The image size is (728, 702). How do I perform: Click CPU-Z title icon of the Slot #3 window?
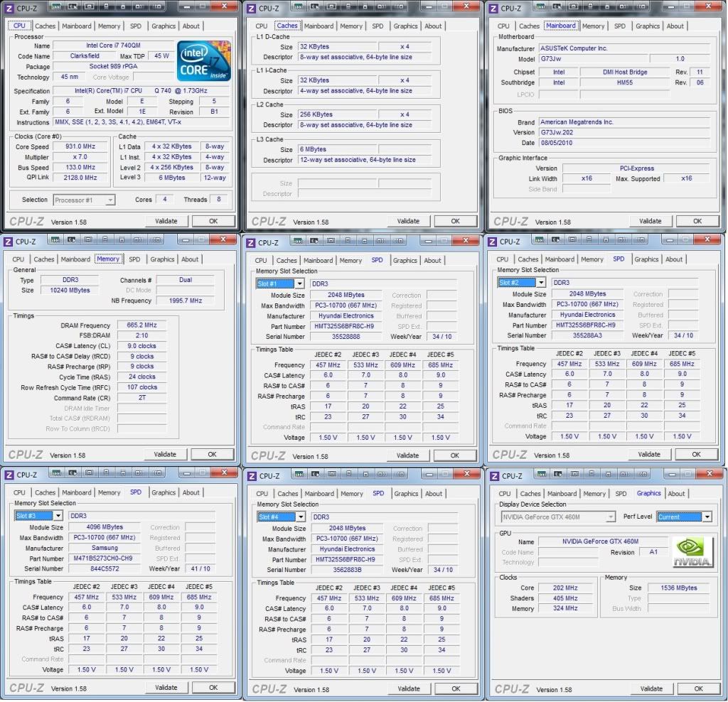coord(9,475)
